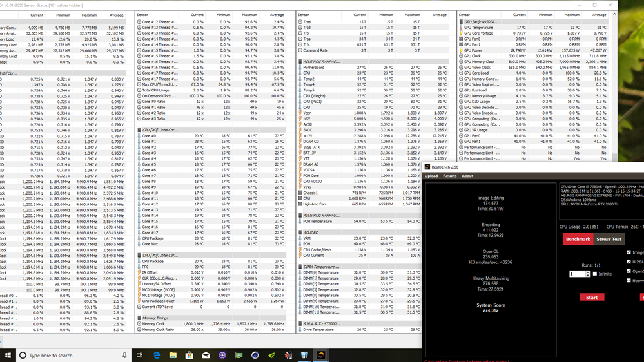This screenshot has height=362, width=644.
Task: Open the Results menu in RealBench
Action: [450, 176]
